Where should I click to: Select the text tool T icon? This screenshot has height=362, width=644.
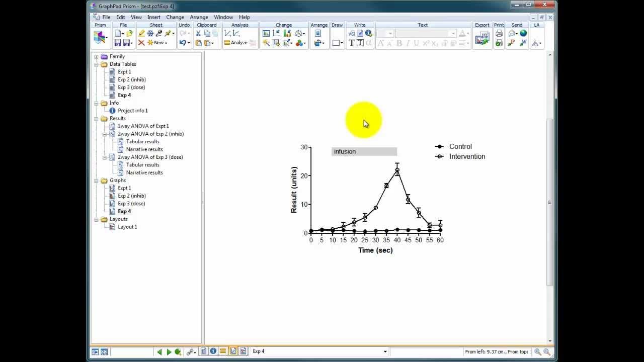[x=352, y=43]
